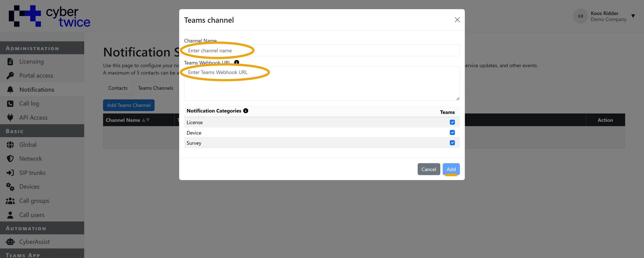Sort by Channel Name column arrows
The width and height of the screenshot is (644, 258).
click(x=146, y=120)
